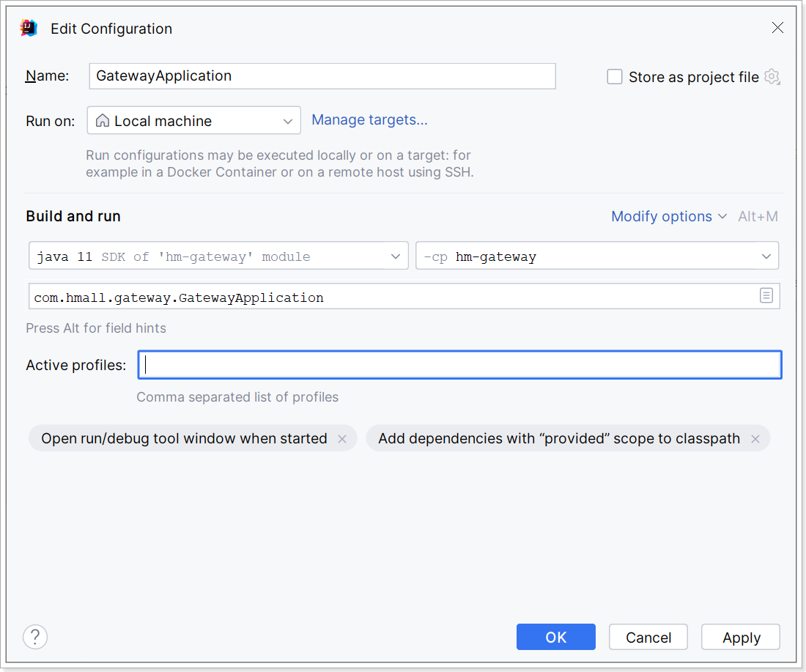Enable Store as project file checkbox
This screenshot has width=806, height=672.
tap(615, 77)
